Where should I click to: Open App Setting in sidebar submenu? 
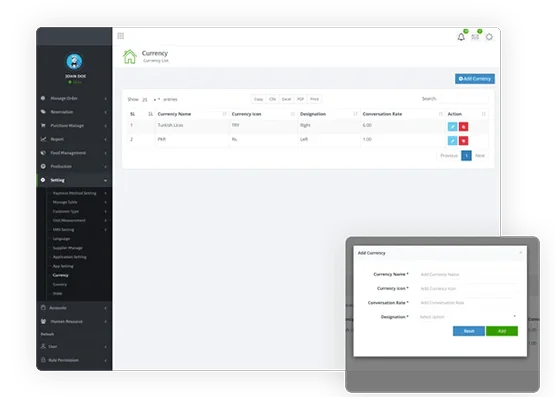pos(63,266)
